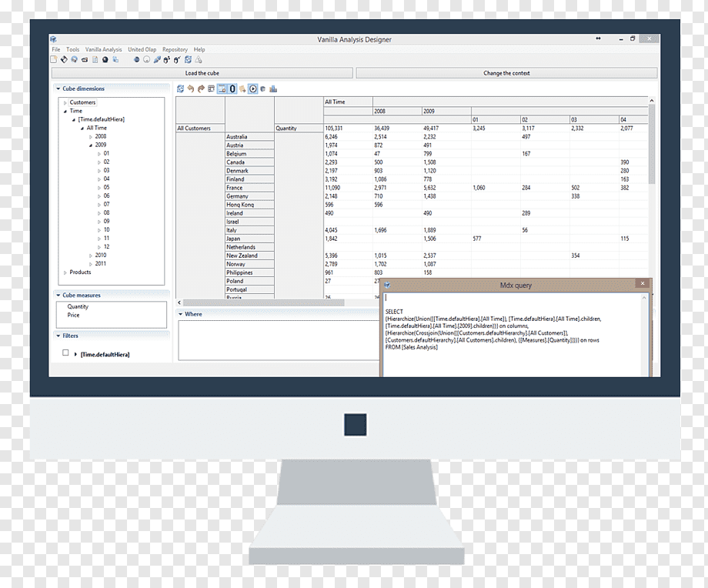Click the new blank document toolbar icon

coord(54,59)
